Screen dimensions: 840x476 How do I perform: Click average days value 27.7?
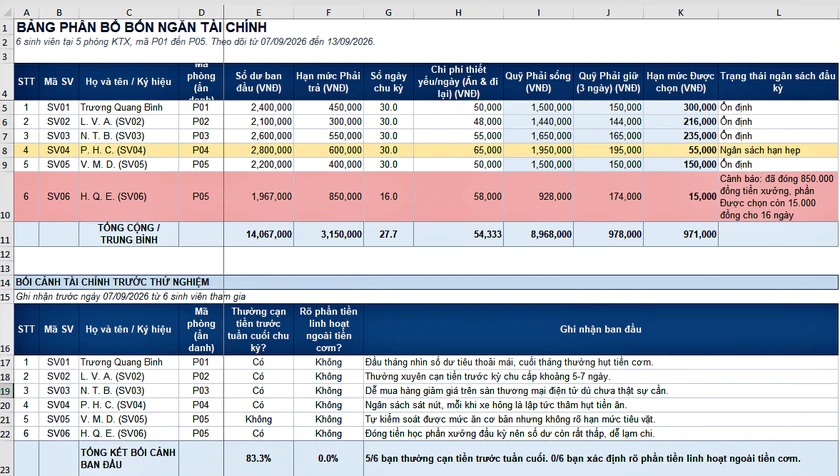388,234
